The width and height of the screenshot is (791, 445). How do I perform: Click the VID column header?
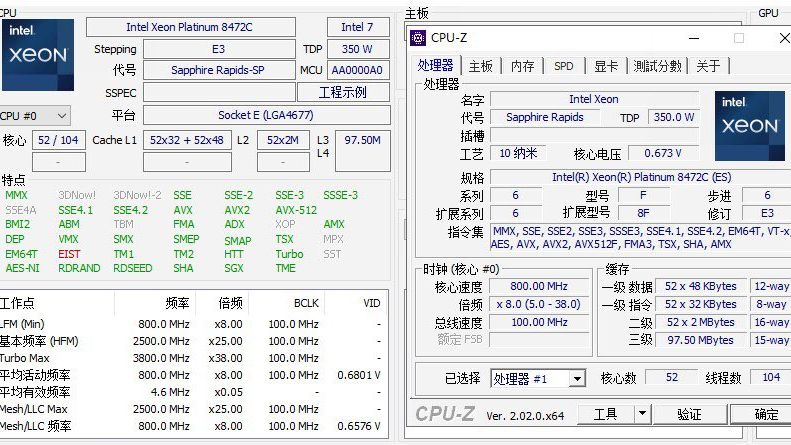(x=372, y=303)
